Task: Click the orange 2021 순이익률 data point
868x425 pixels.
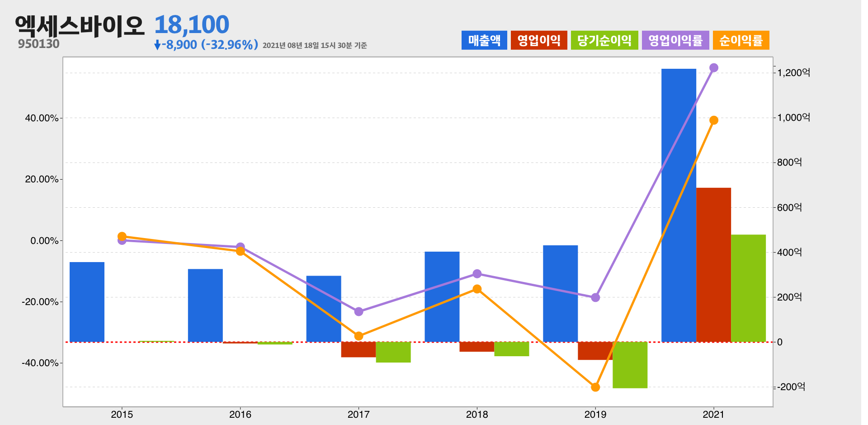Action: pos(714,120)
